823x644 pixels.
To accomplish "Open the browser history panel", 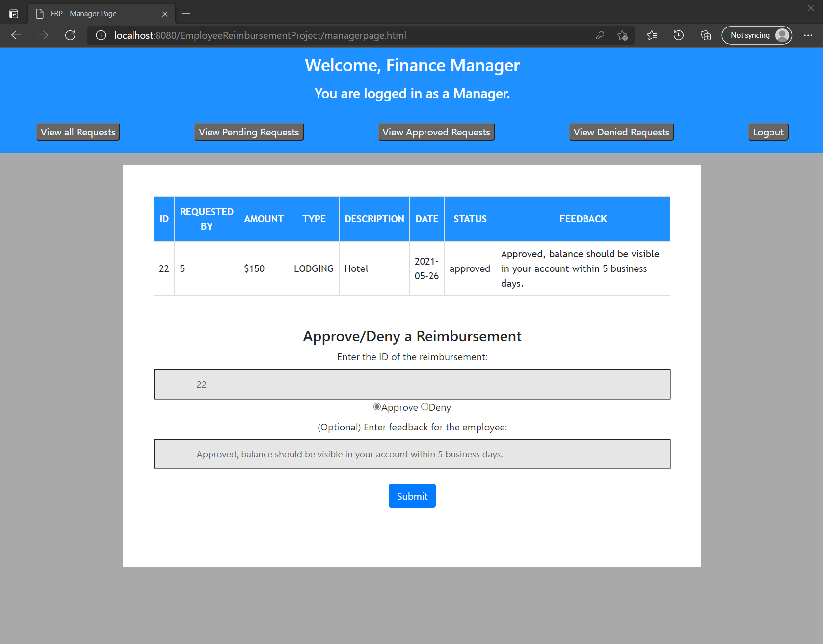I will 679,35.
